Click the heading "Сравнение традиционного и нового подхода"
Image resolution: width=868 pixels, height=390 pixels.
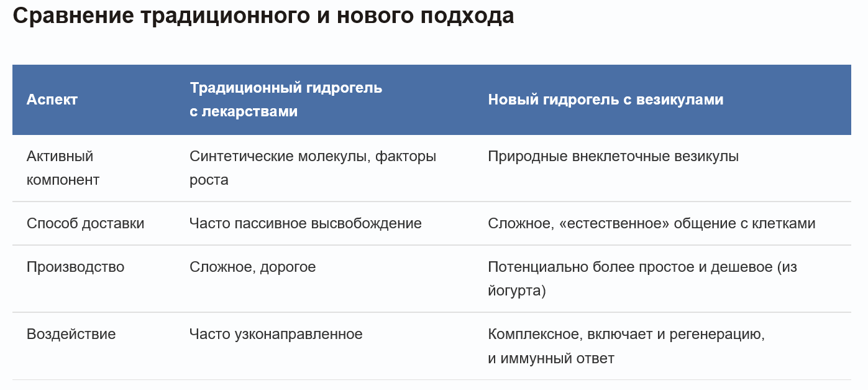tap(263, 17)
